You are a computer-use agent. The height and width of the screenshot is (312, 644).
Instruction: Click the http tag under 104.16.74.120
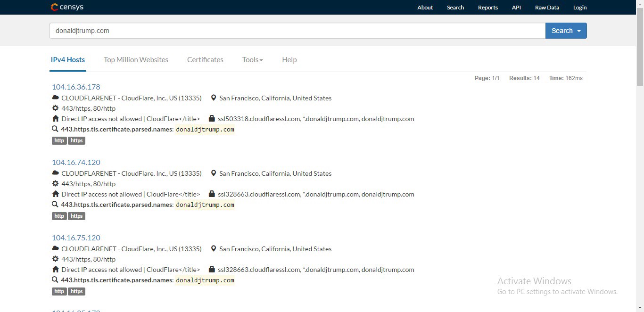(59, 216)
